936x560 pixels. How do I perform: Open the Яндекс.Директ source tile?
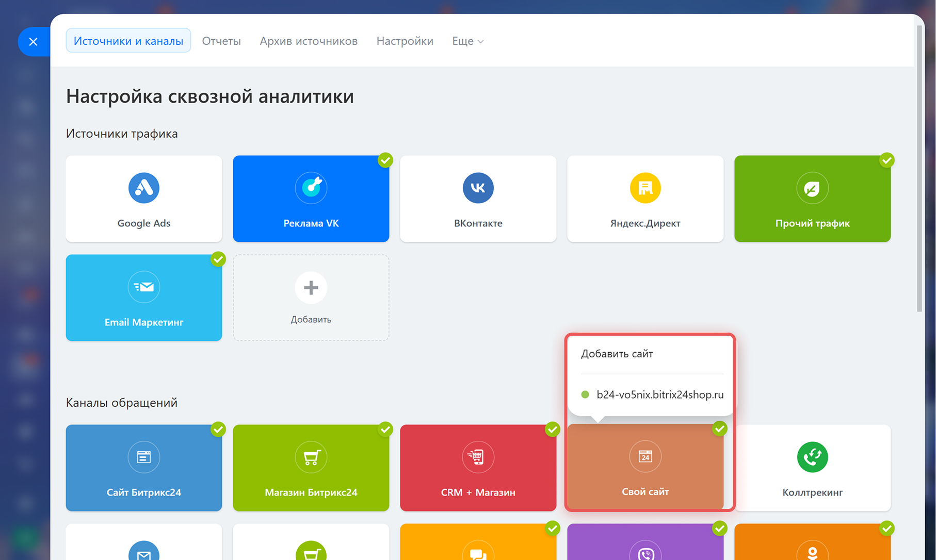[x=645, y=199]
